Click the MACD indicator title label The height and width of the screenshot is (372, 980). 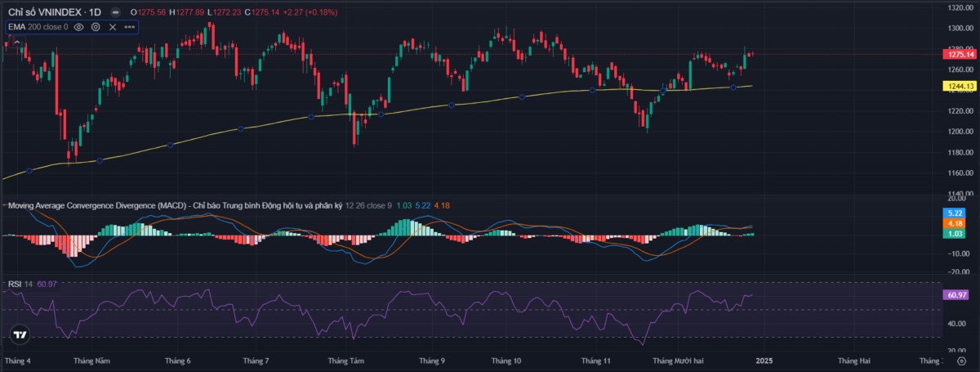175,206
